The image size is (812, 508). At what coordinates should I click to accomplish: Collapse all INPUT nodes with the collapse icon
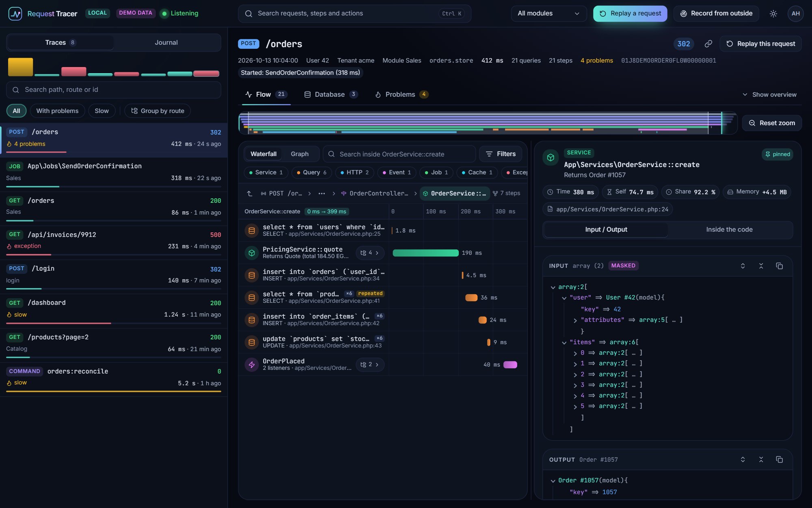[x=761, y=266]
